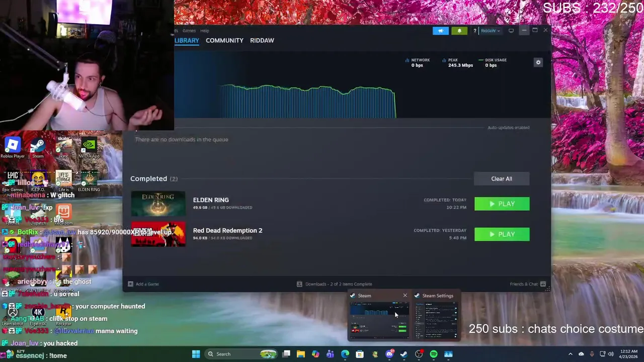Open the COMMUNITY tab
Viewport: 644px width, 362px height.
[x=224, y=40]
